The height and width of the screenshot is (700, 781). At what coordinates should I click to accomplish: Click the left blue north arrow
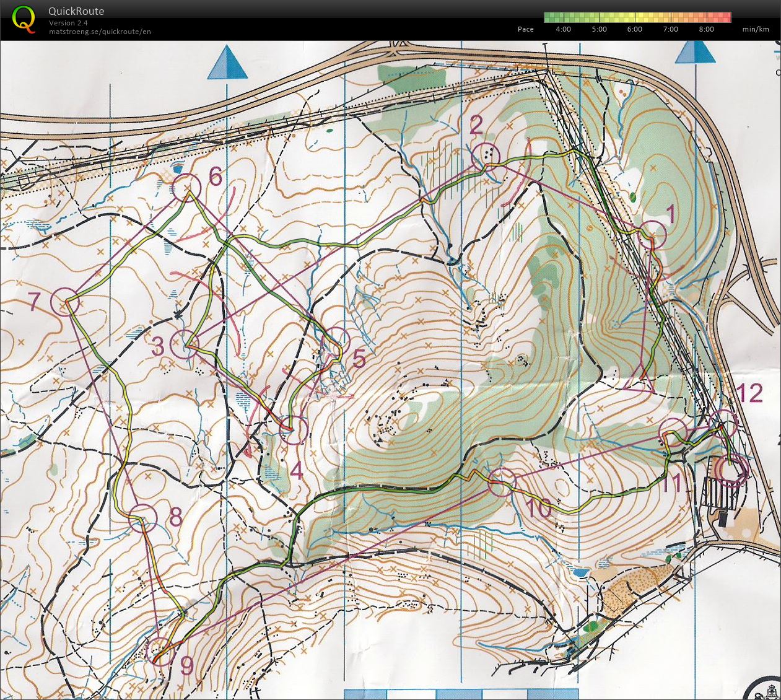(x=227, y=64)
